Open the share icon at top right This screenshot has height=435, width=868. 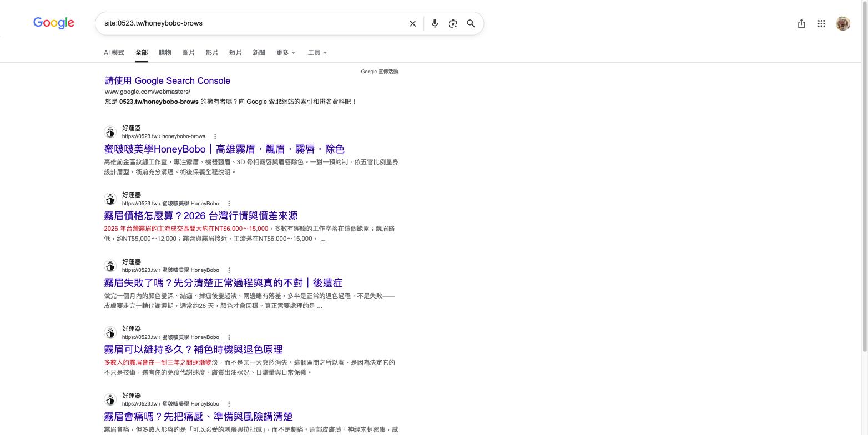(x=801, y=23)
